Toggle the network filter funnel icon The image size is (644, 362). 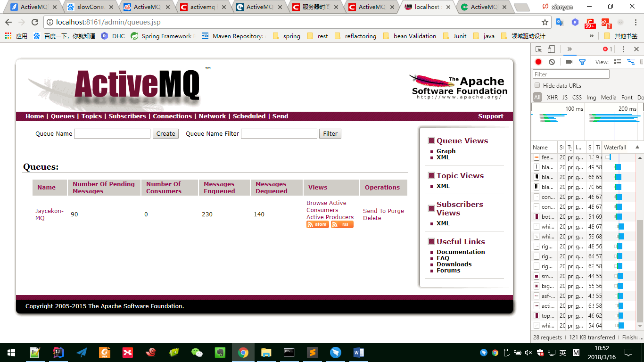(582, 62)
